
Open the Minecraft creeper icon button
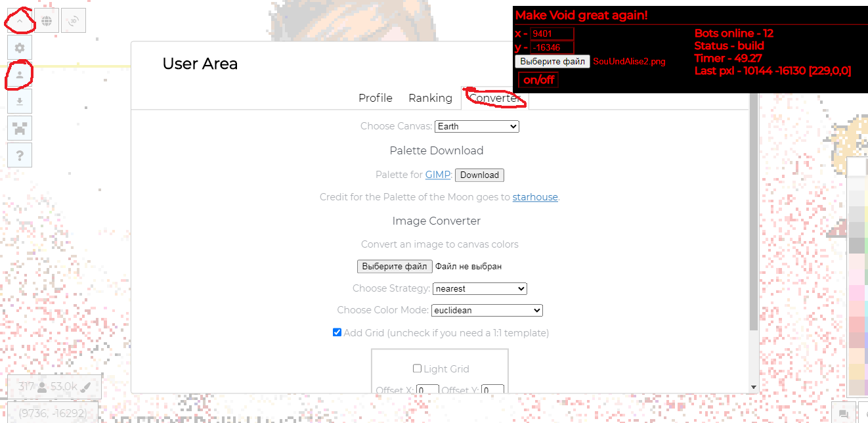point(20,128)
